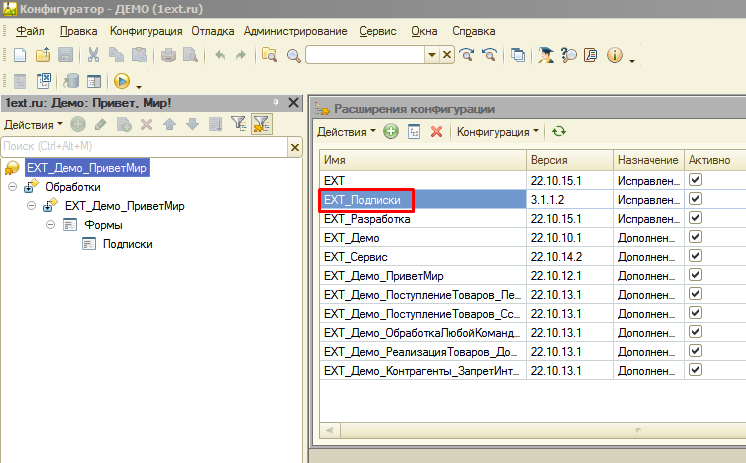Viewport: 746px width, 463px height.
Task: Uncheck Активно for EXT_Разработка
Action: pyautogui.click(x=695, y=218)
